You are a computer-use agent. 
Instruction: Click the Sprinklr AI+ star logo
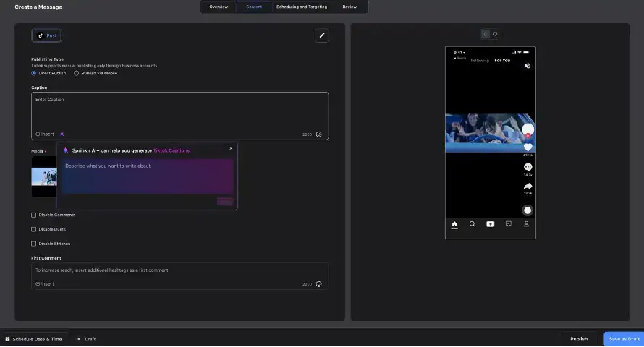pos(66,150)
